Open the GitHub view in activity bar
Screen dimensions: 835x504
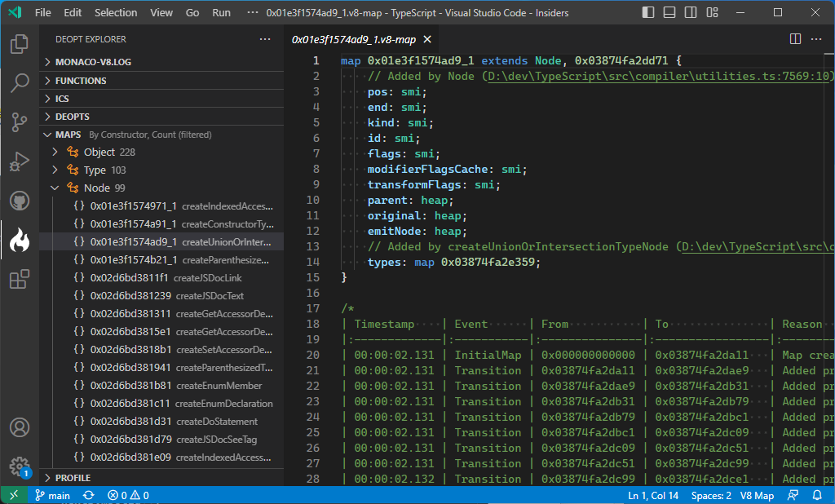20,201
